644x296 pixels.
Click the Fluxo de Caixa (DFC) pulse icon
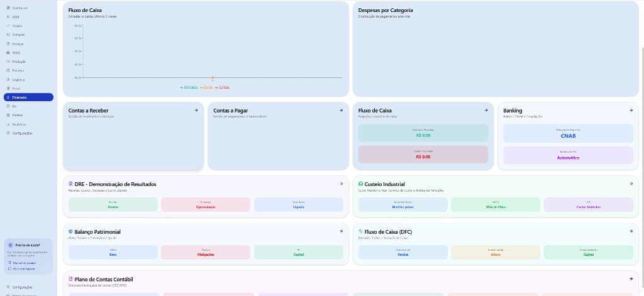pos(360,232)
